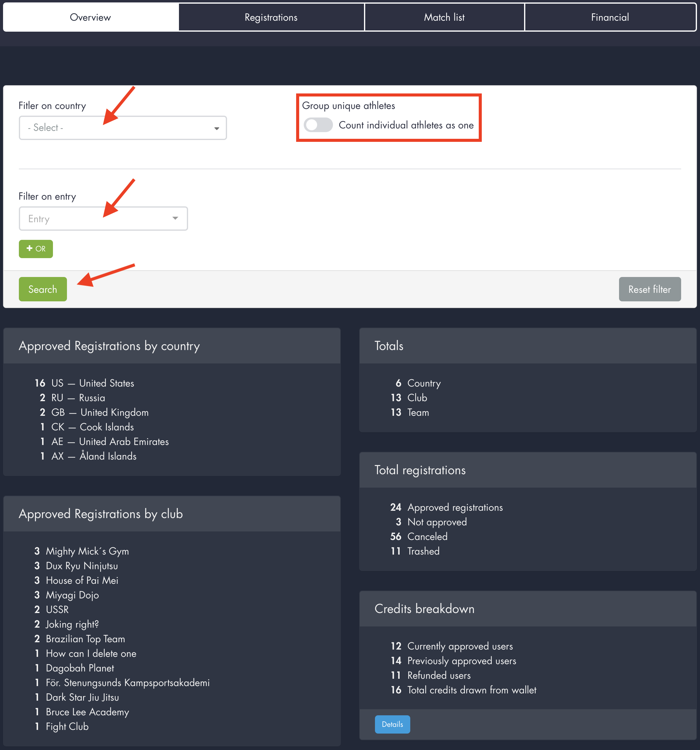Go to the Financial tab
This screenshot has width=700, height=750.
pos(610,17)
